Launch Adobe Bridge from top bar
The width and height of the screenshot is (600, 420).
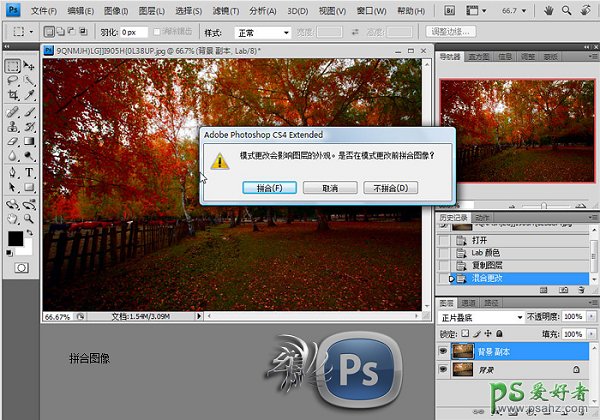449,10
